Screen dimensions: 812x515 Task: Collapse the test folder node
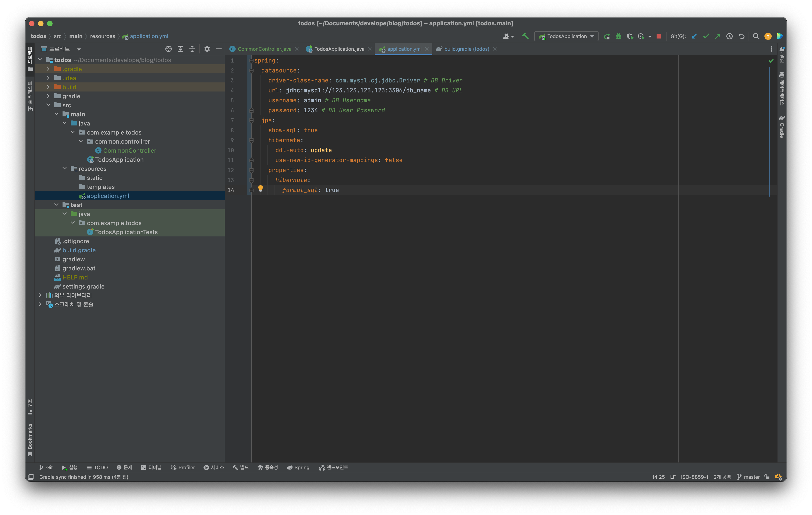[56, 205]
